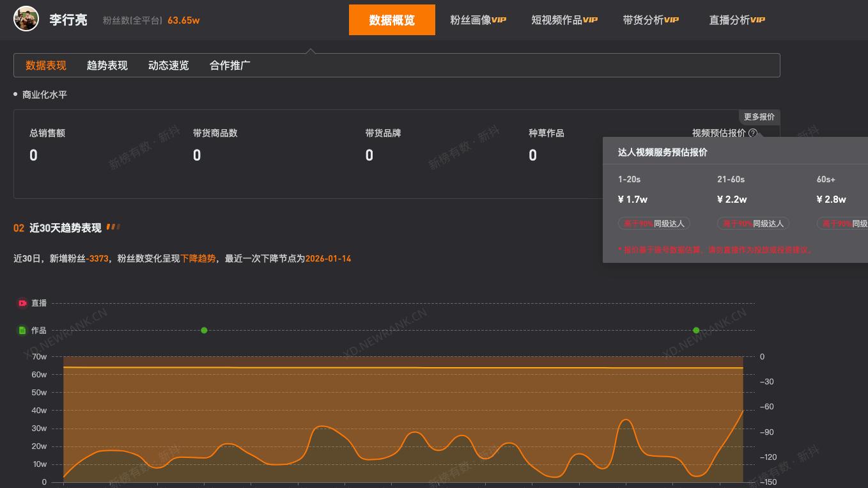
Task: Switch to the 趋势表现 tab
Action: click(x=107, y=65)
